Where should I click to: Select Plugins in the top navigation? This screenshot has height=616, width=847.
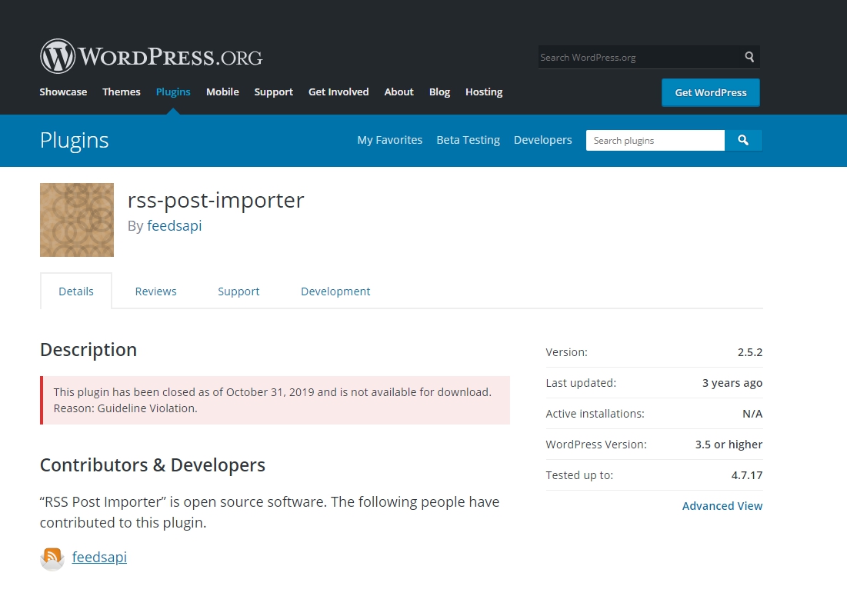click(173, 92)
